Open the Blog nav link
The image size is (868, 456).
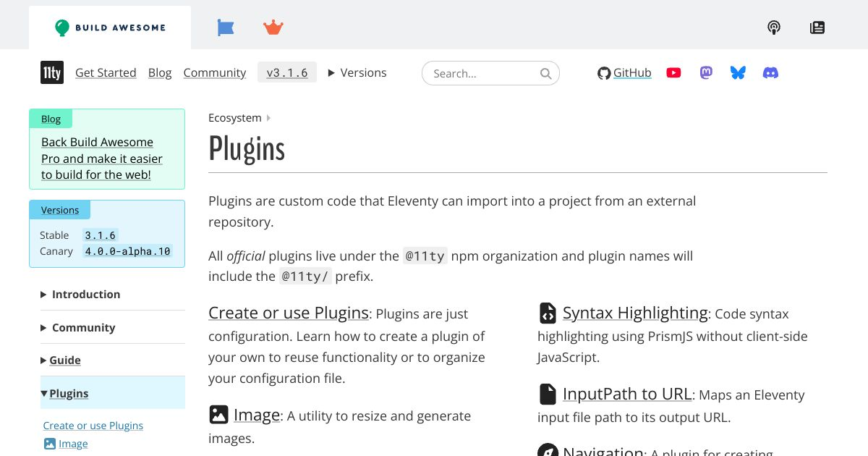160,72
